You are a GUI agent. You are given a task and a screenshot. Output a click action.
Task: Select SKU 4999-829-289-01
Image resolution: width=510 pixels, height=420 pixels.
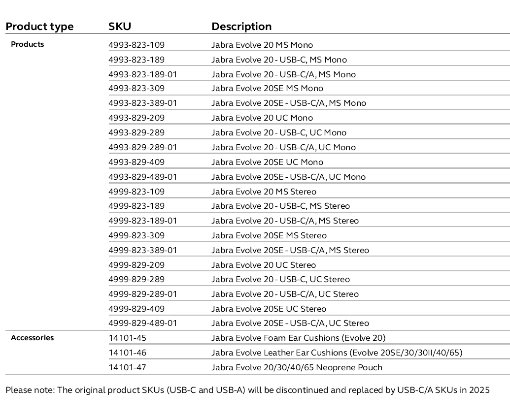142,294
